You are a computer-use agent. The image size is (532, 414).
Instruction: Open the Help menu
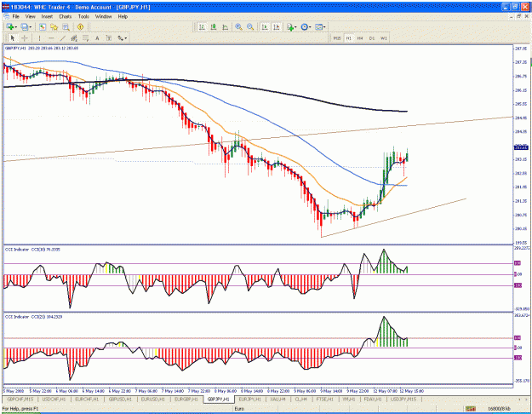(x=123, y=16)
